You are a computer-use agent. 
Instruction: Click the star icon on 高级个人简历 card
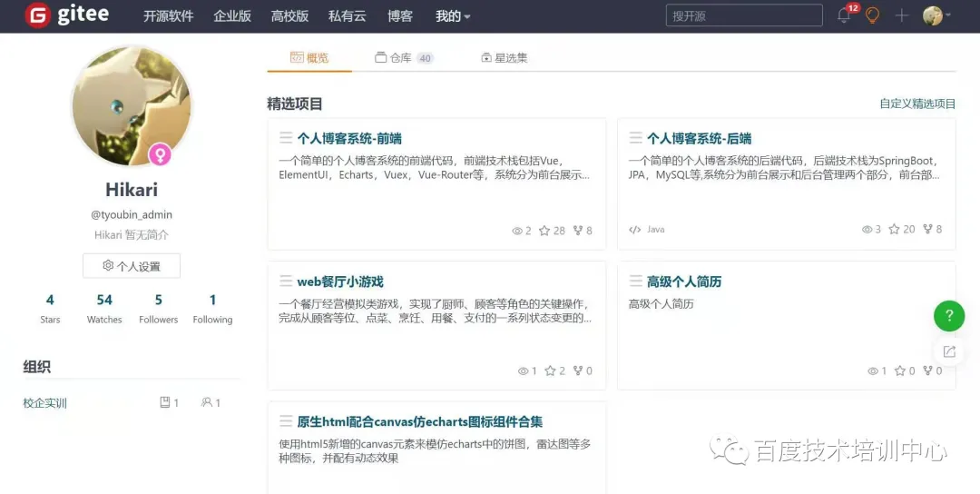[900, 370]
